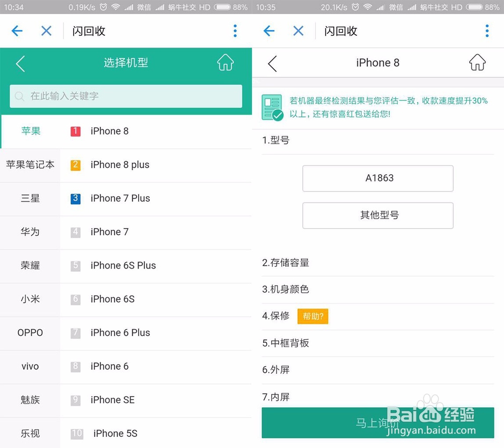Open the orange 帮助? help tag
The image size is (504, 448).
313,316
